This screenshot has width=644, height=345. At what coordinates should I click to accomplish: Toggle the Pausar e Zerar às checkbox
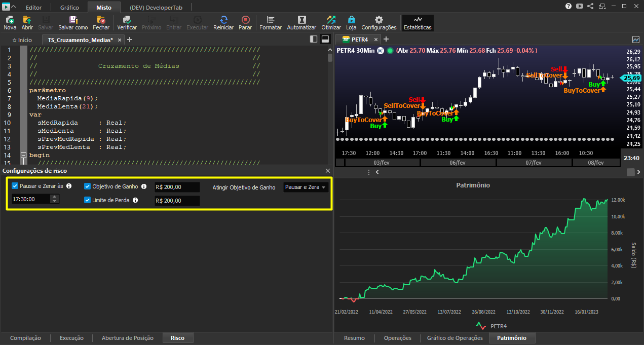(15, 186)
